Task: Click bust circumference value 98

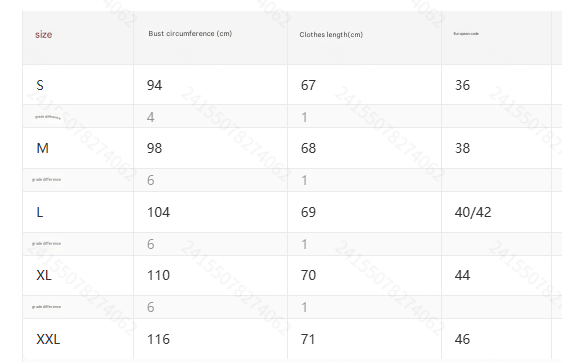Action: click(154, 148)
